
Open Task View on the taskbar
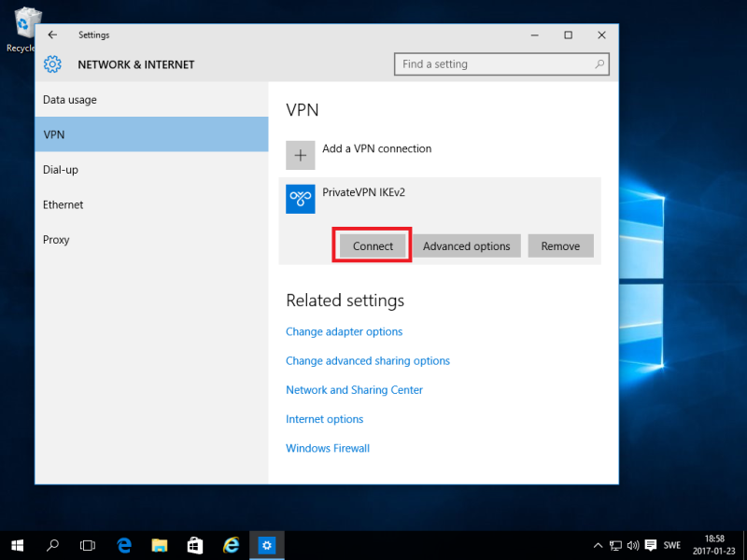pos(88,545)
